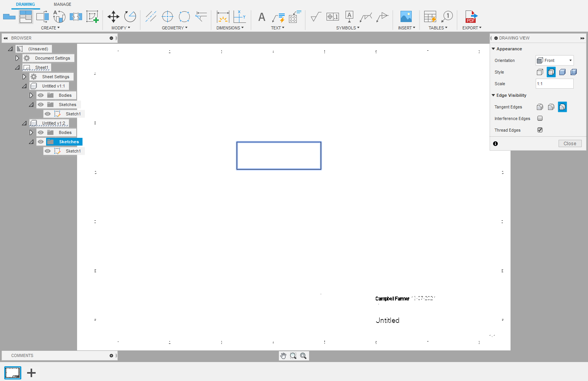Click the Close button in Drawing View

[570, 144]
